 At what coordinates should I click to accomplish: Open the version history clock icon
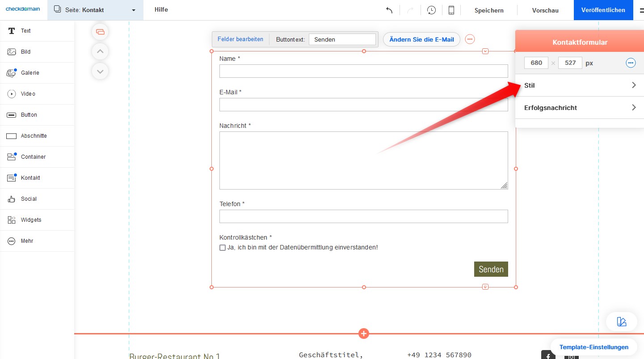[431, 10]
